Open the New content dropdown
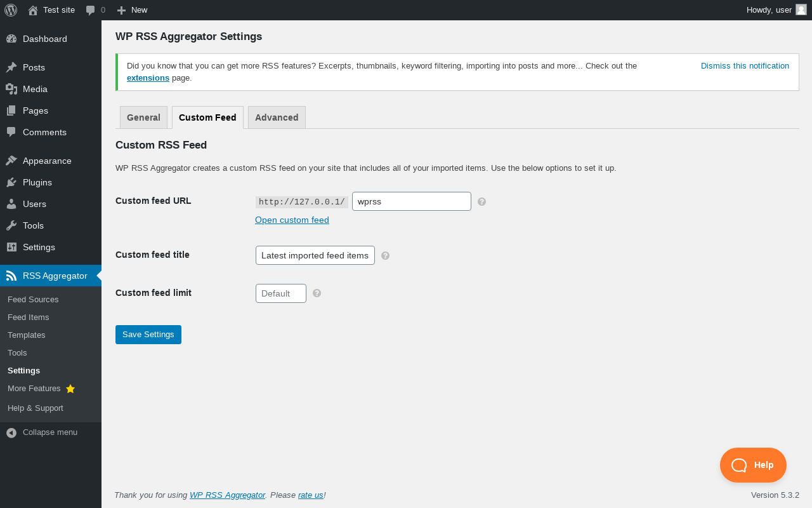The image size is (812, 508). (133, 10)
